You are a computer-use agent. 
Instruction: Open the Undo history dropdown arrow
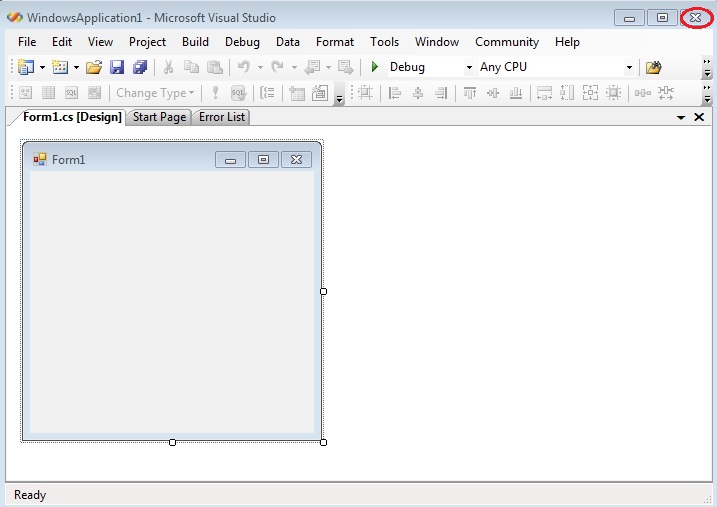click(x=260, y=68)
